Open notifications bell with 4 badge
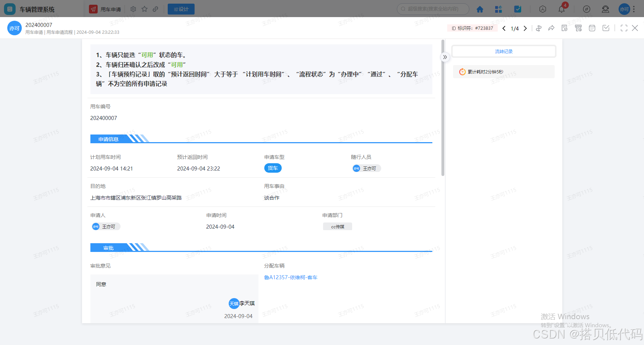The width and height of the screenshot is (644, 345). pyautogui.click(x=562, y=9)
